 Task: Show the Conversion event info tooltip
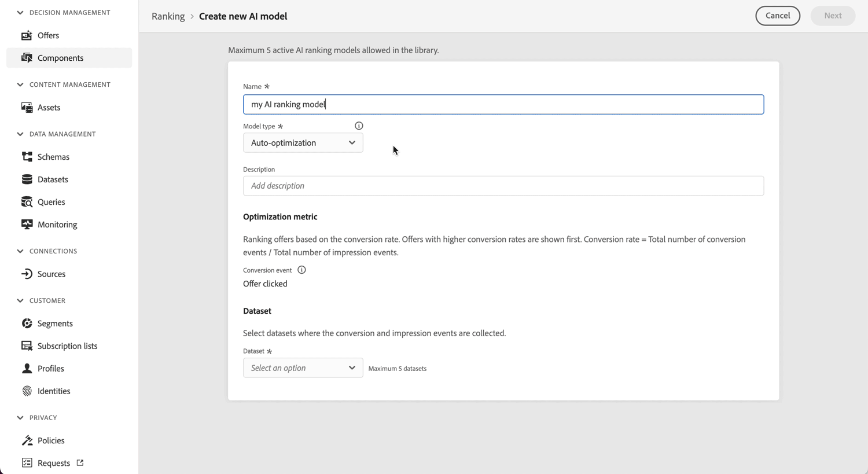tap(301, 270)
